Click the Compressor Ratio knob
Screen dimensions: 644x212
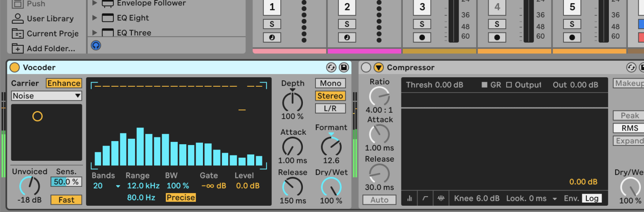(379, 97)
